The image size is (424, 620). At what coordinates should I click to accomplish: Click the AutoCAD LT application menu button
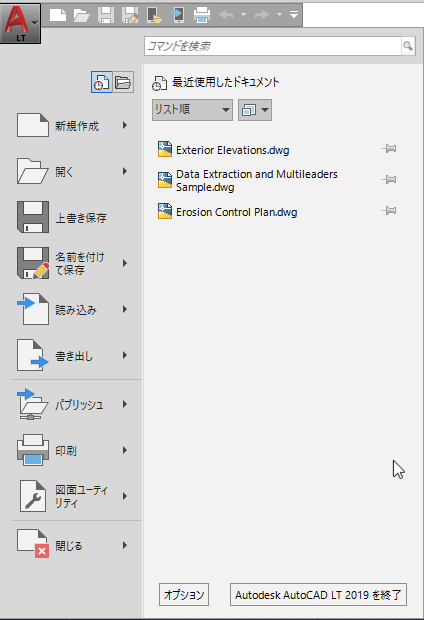20,23
